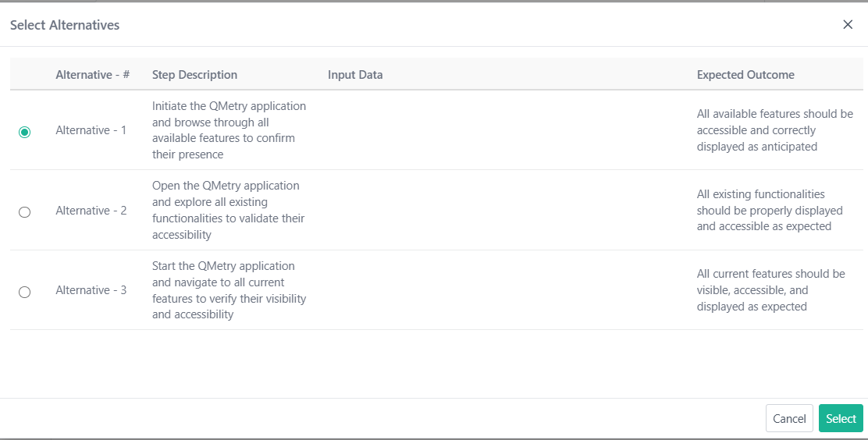Click the 'Alternative - 3' label
This screenshot has height=440, width=868.
(x=91, y=290)
